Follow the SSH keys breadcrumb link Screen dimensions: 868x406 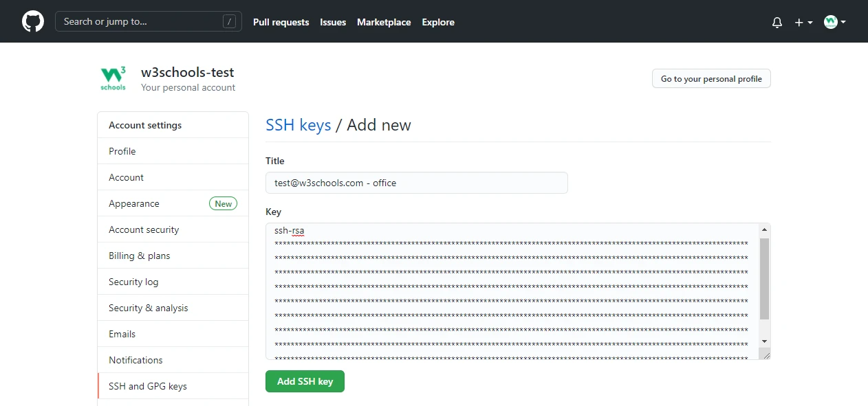click(x=298, y=125)
